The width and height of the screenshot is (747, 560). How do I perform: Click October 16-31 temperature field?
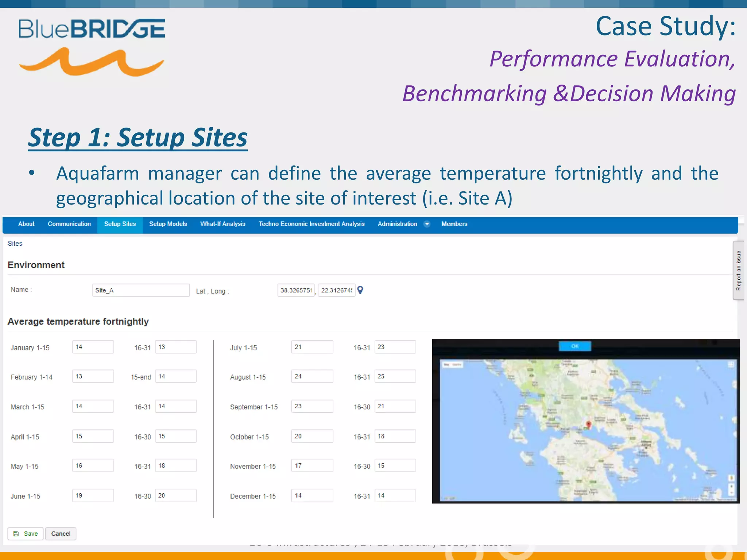click(395, 436)
